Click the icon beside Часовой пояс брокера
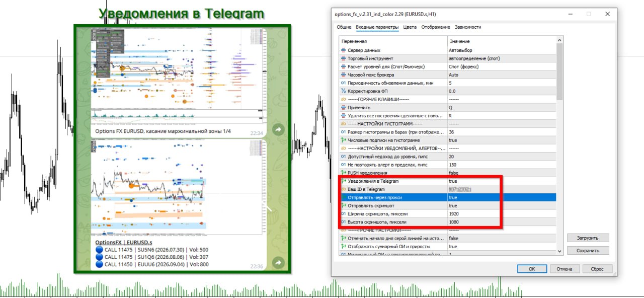The width and height of the screenshot is (644, 298). (x=344, y=75)
